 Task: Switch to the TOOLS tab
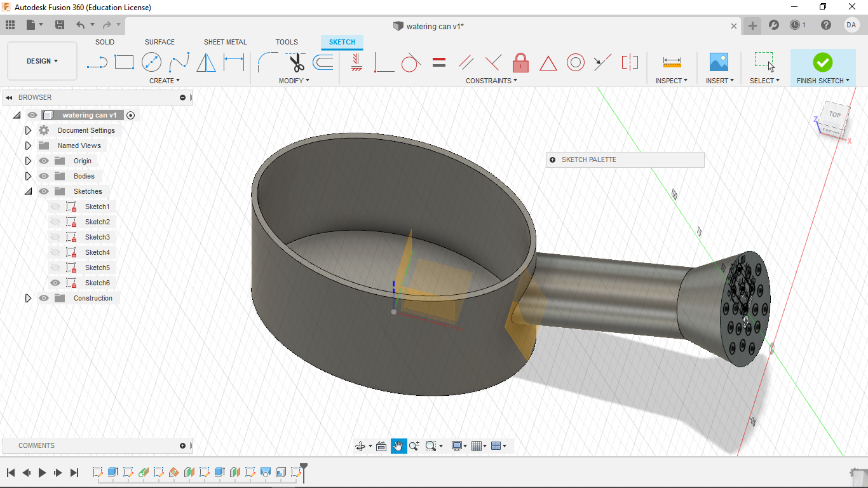point(287,42)
